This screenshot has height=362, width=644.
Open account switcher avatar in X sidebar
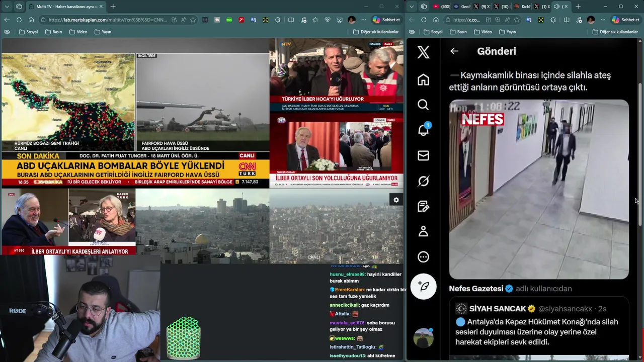point(423,337)
